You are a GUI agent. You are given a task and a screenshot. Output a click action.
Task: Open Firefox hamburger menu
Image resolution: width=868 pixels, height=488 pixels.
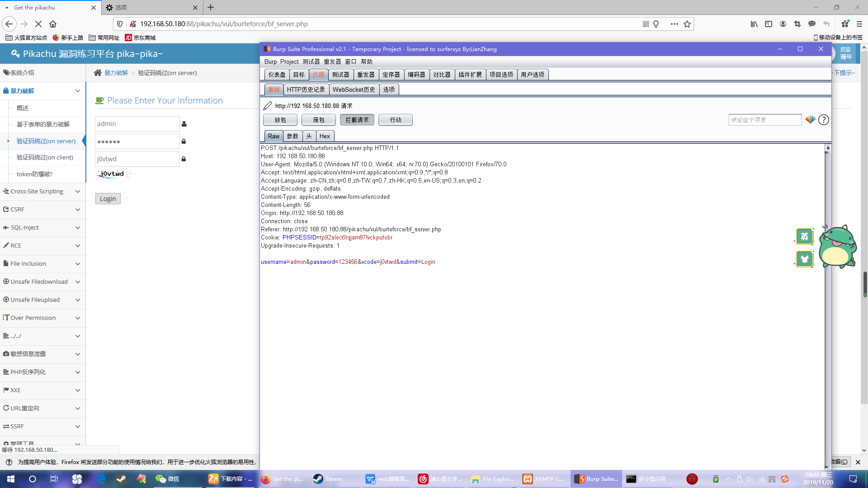(x=859, y=24)
